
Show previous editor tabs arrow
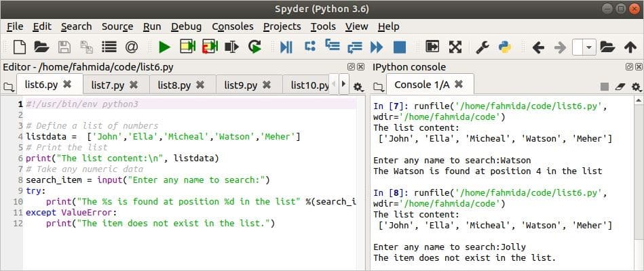click(x=334, y=85)
